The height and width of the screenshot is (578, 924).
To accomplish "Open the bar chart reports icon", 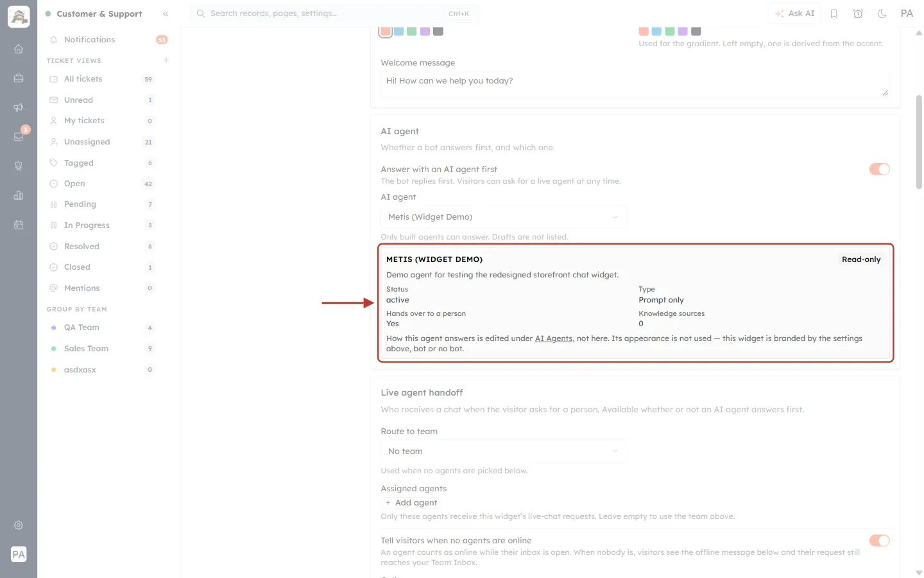I will (x=19, y=195).
